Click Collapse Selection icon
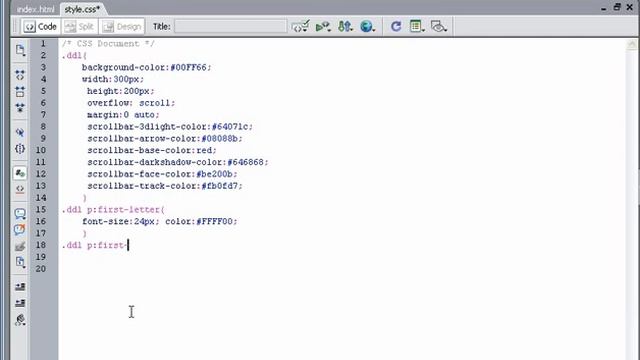Screen dimensions: 640x360 (20, 91)
